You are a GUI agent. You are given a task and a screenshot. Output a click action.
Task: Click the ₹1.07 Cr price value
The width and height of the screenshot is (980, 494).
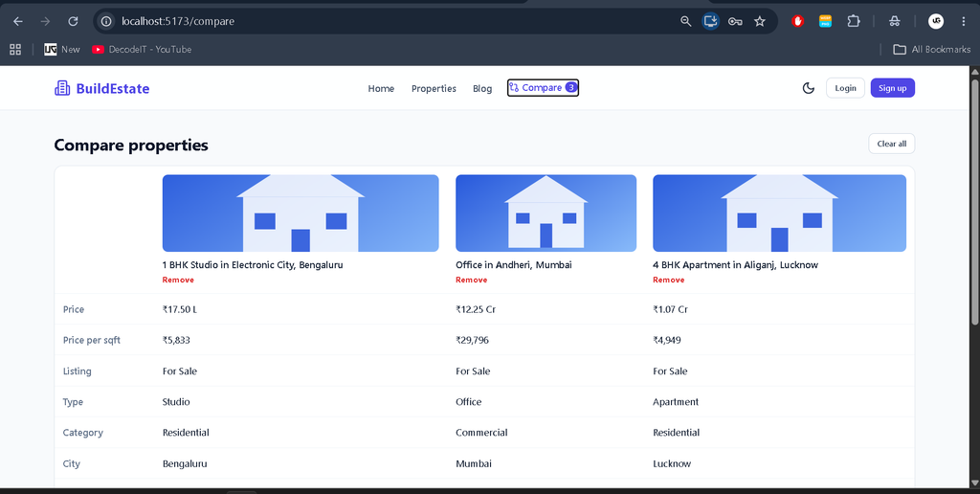tap(671, 309)
